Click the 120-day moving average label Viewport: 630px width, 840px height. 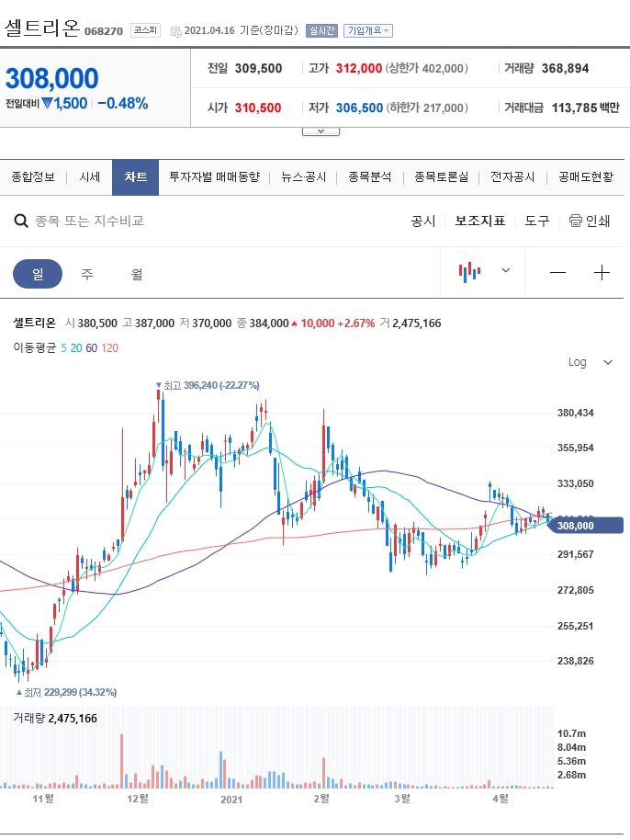click(x=109, y=348)
